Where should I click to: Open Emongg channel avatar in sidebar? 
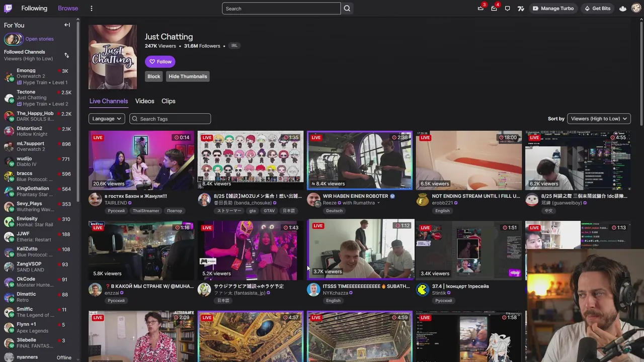tap(9, 76)
